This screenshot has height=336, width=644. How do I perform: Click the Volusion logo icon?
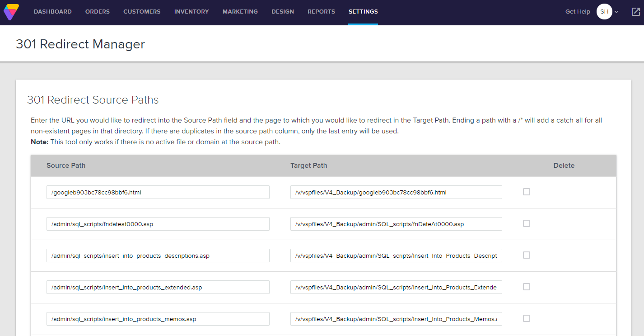[11, 12]
